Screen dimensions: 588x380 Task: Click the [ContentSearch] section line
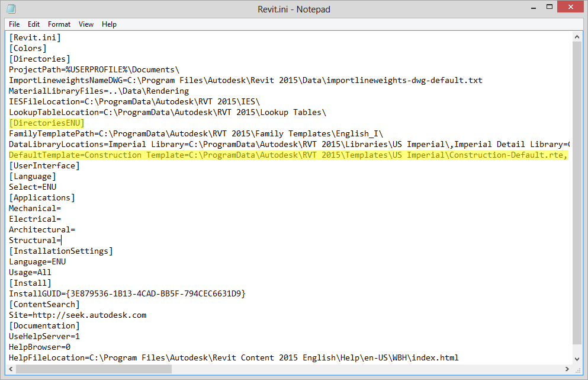[44, 305]
